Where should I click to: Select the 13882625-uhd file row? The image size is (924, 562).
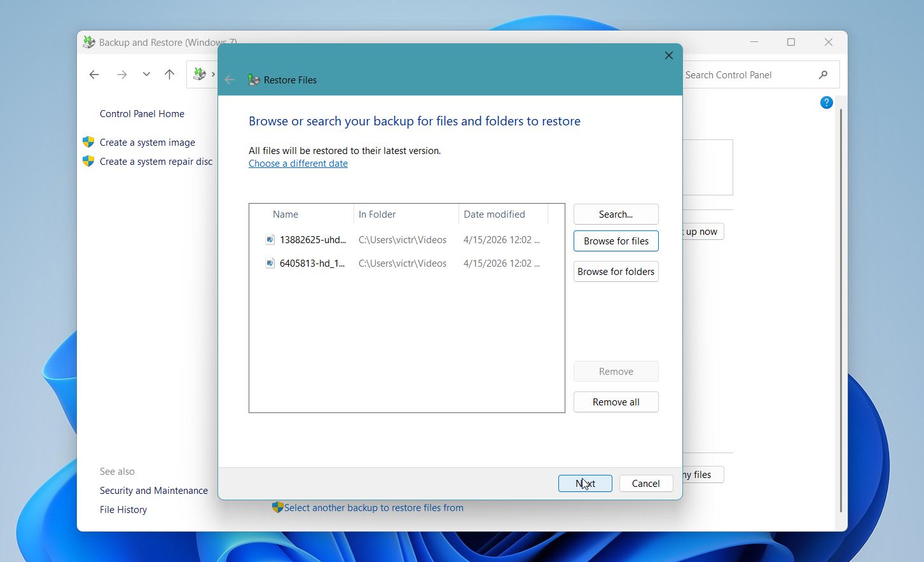[406, 240]
